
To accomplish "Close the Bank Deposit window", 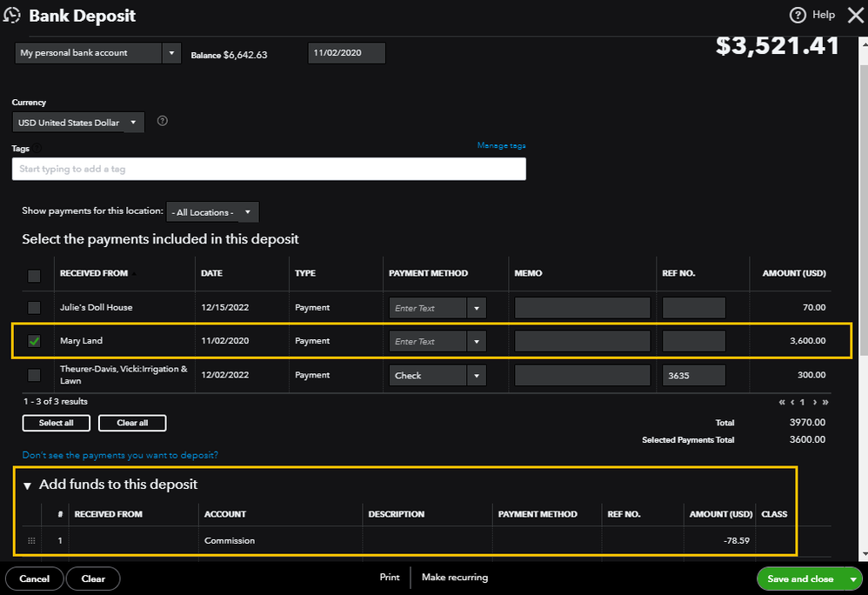I will pos(856,16).
